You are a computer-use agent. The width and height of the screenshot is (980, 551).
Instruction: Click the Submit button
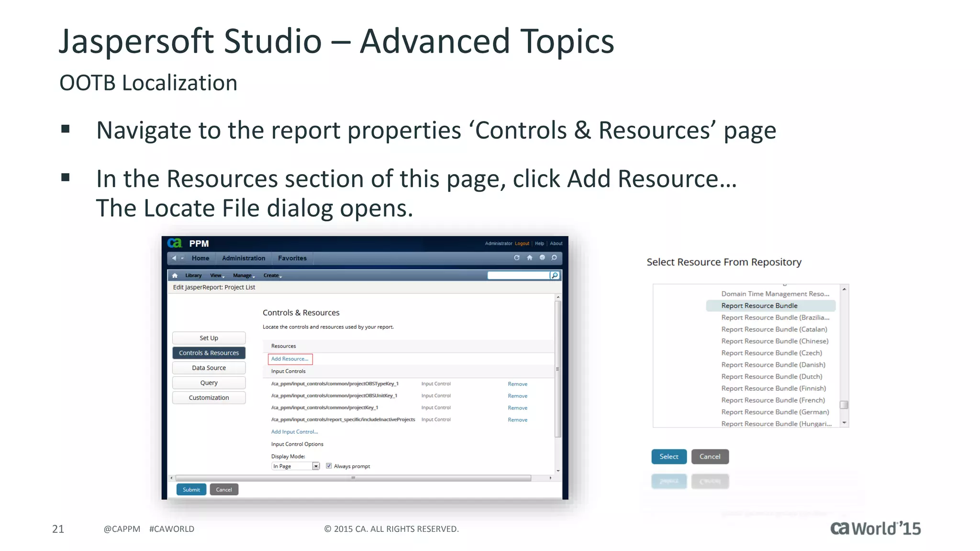[191, 490]
